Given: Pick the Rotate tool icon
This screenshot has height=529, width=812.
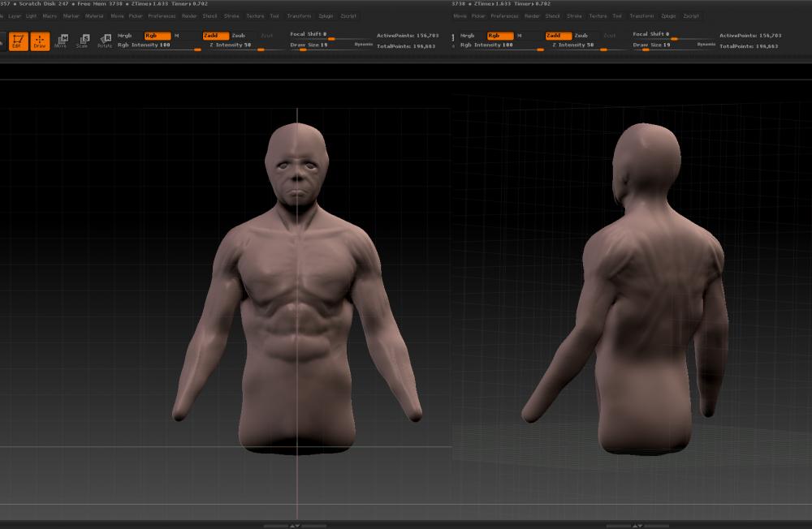Looking at the screenshot, I should 105,41.
